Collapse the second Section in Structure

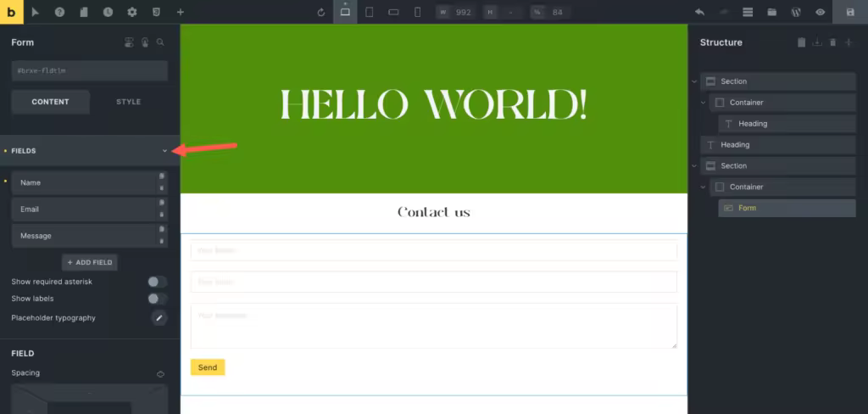click(x=694, y=165)
